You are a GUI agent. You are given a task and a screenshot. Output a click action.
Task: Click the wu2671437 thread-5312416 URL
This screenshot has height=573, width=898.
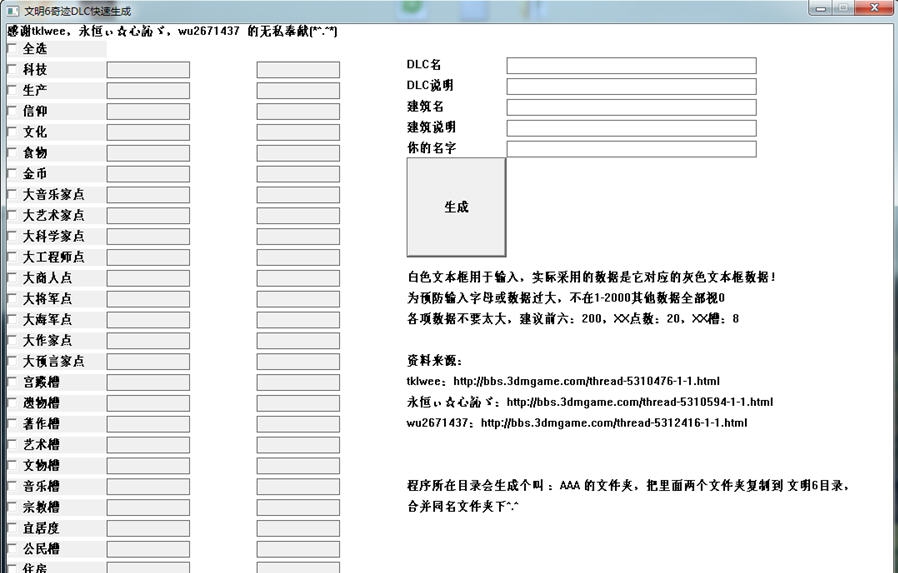point(614,423)
